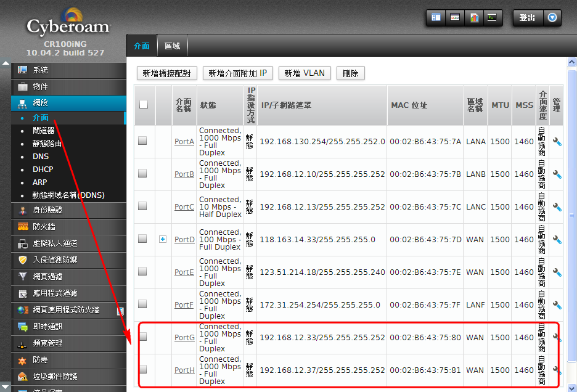Screen dimensions: 577x392
Task: Open the PortC interface link
Action: coord(184,207)
